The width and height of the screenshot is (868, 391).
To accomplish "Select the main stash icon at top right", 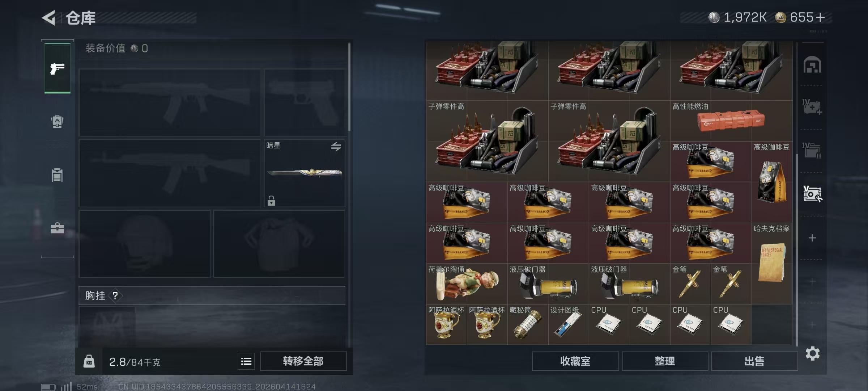I will 812,65.
